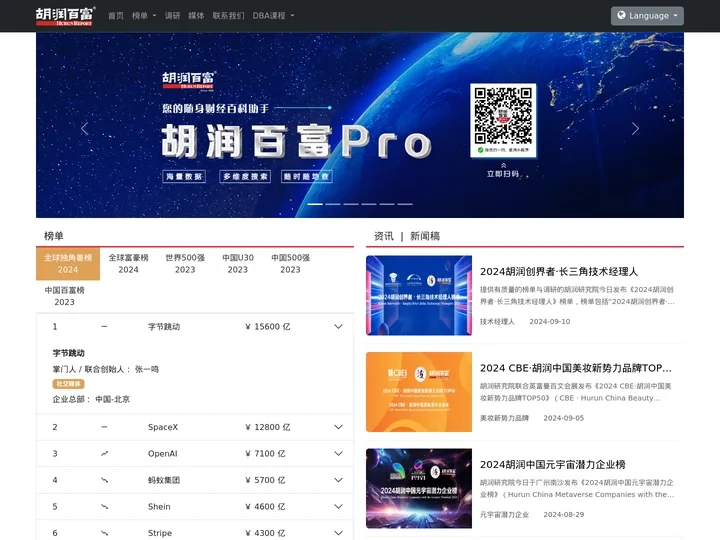Open 联系我们 in the navbar
This screenshot has width=720, height=540.
click(228, 16)
